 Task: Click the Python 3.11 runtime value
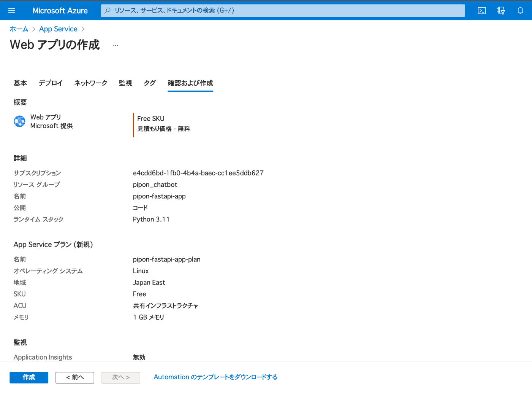(151, 219)
